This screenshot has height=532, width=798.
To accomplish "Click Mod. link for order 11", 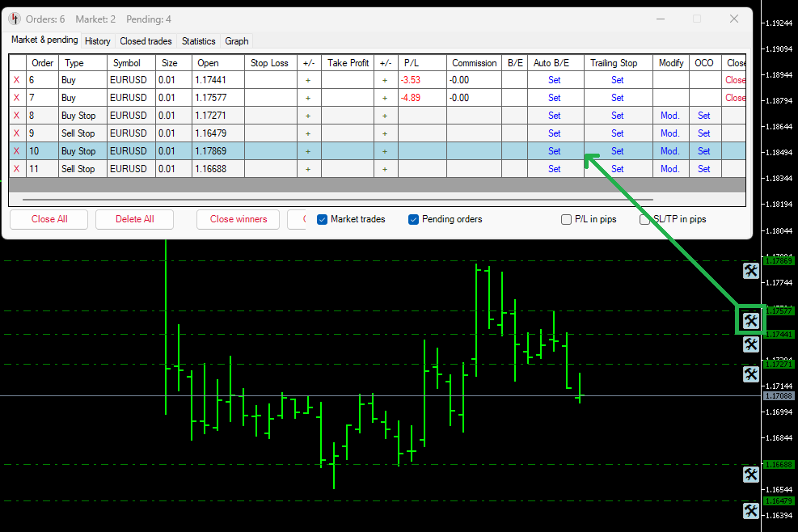I will tap(670, 169).
